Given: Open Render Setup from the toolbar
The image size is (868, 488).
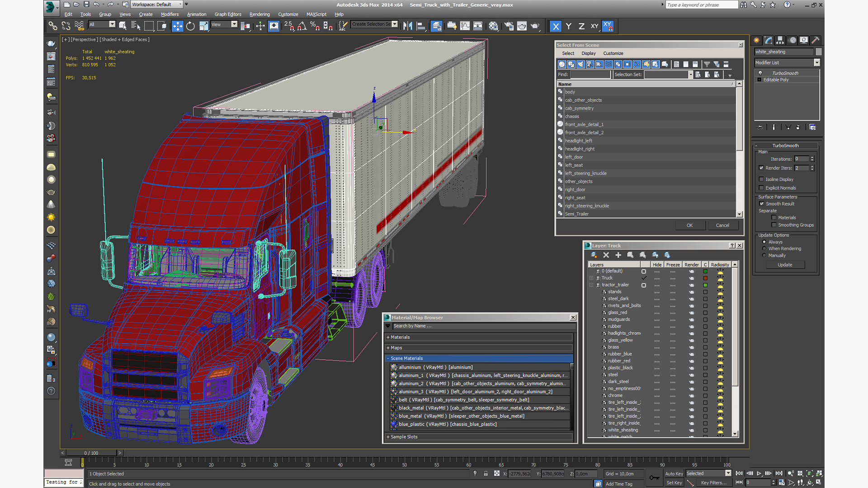Looking at the screenshot, I should click(509, 26).
